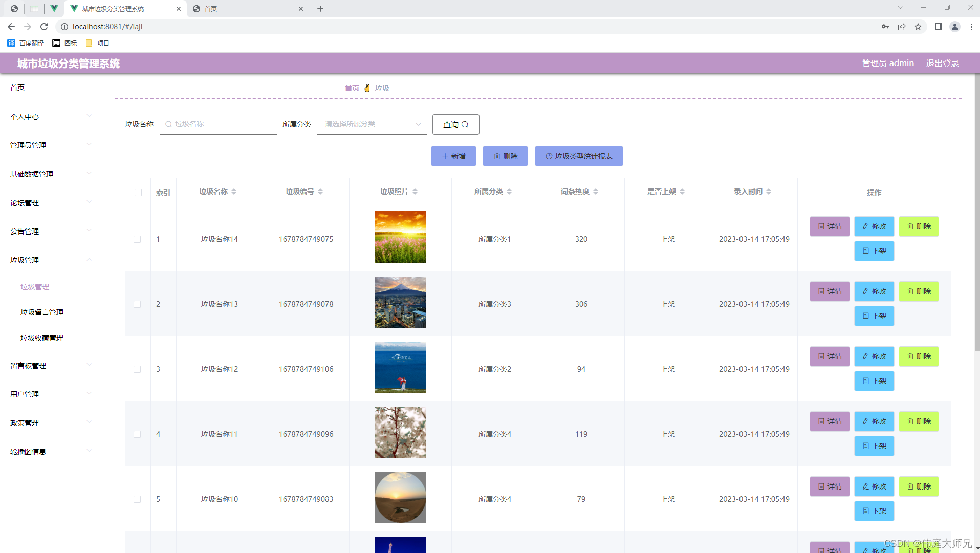The width and height of the screenshot is (980, 553).
Task: Open the 垃圾类型统计报表 chart button
Action: point(579,156)
